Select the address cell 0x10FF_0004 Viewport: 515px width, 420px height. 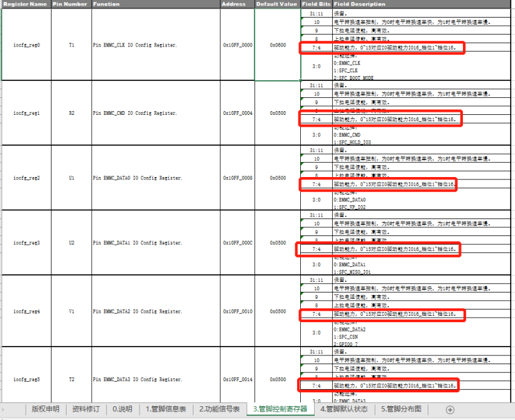coord(237,113)
